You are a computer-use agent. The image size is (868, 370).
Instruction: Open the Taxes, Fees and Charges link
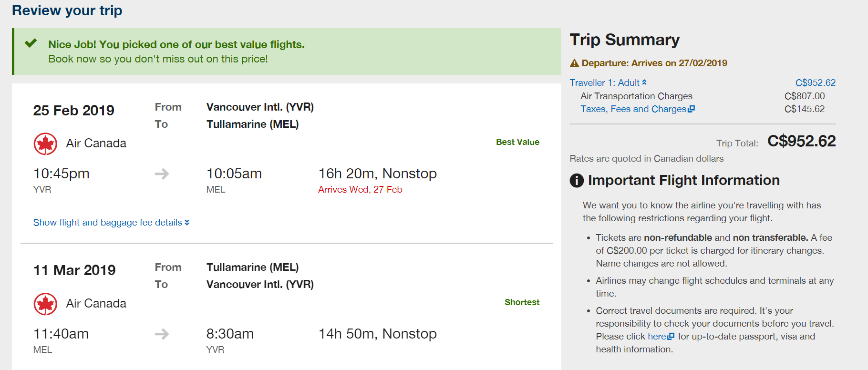click(x=633, y=109)
